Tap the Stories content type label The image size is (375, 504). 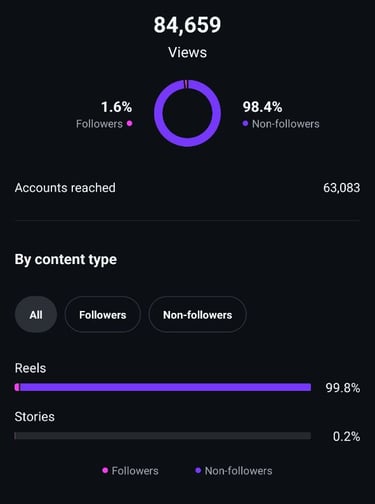pyautogui.click(x=35, y=417)
